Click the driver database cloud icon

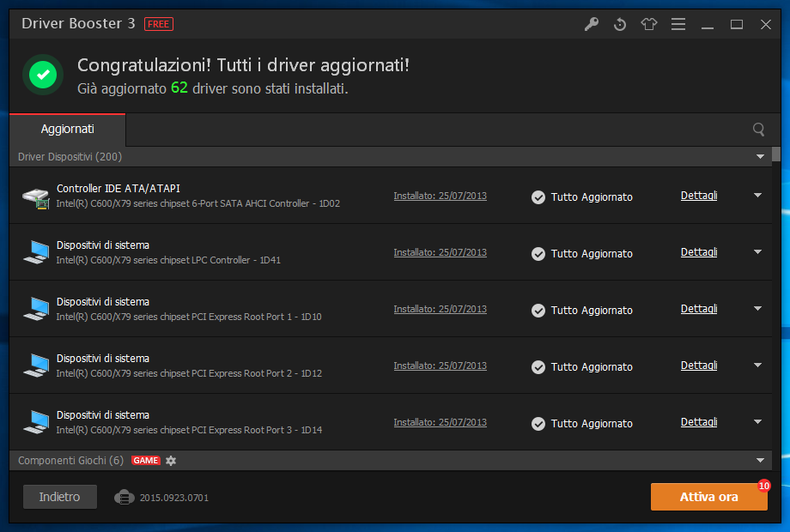[124, 498]
